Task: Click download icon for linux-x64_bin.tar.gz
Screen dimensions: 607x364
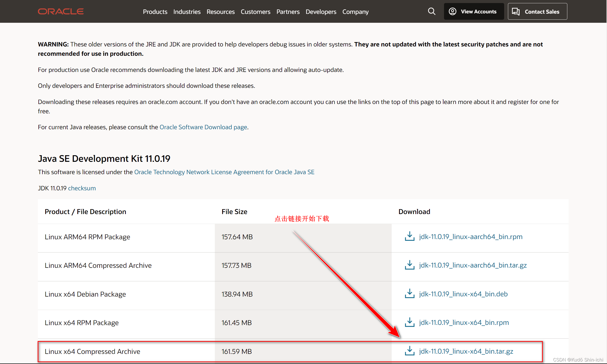Action: (410, 351)
